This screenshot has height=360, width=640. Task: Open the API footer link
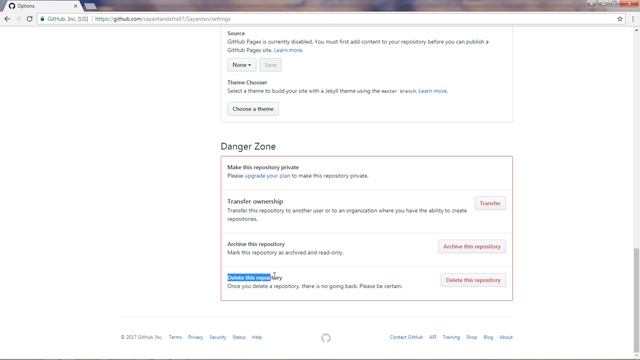tap(433, 337)
